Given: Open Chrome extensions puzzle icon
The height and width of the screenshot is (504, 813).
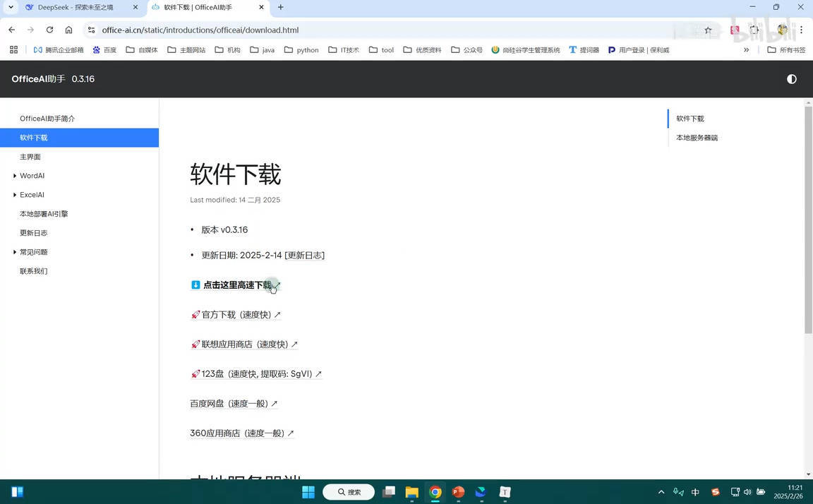Looking at the screenshot, I should (754, 30).
